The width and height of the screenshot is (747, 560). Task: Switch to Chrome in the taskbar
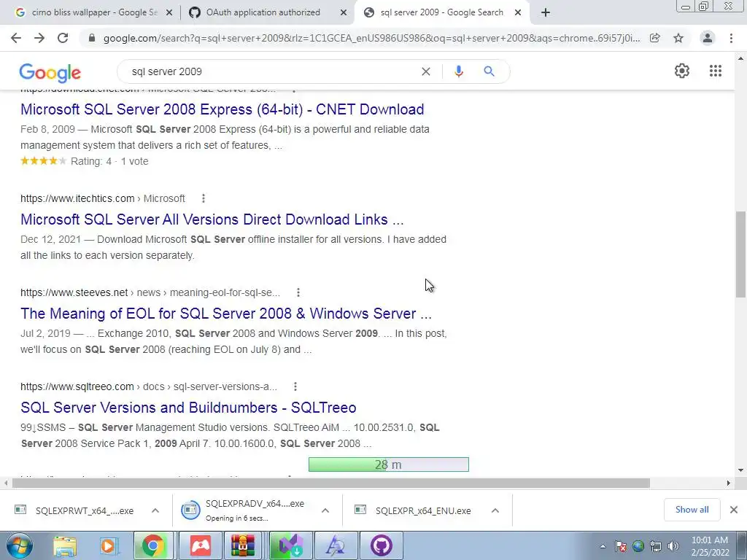click(x=153, y=545)
